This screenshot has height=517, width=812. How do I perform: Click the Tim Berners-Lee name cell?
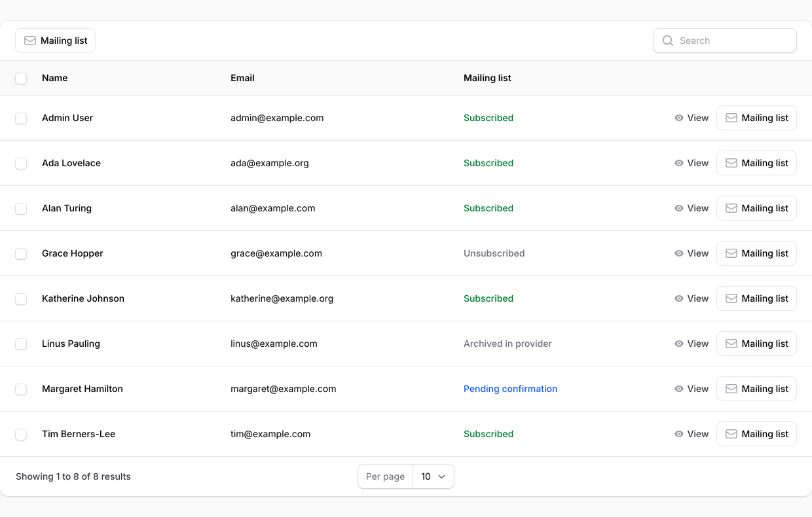click(79, 434)
